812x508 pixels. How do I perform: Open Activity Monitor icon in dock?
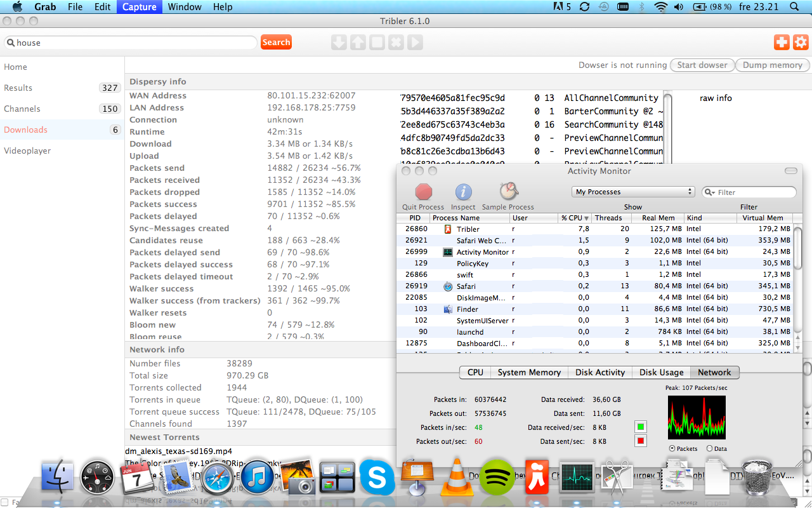coord(577,477)
